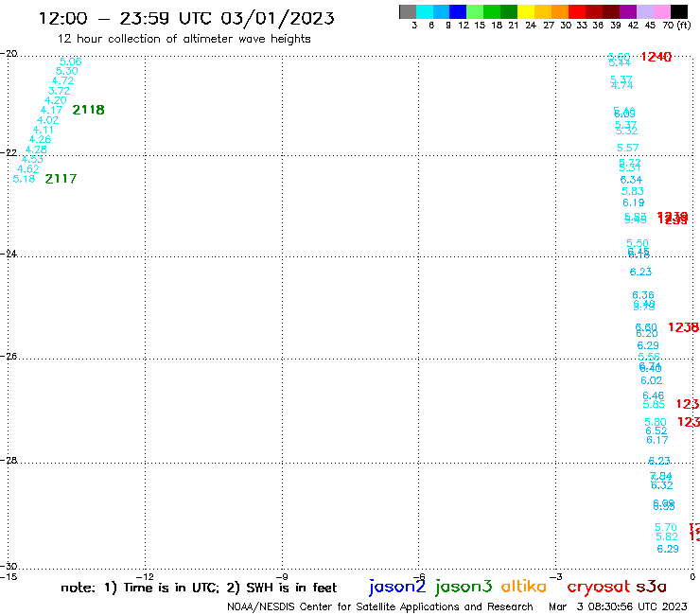The width and height of the screenshot is (700, 615).
Task: Select the altika satellite legend label
Action: 524,587
